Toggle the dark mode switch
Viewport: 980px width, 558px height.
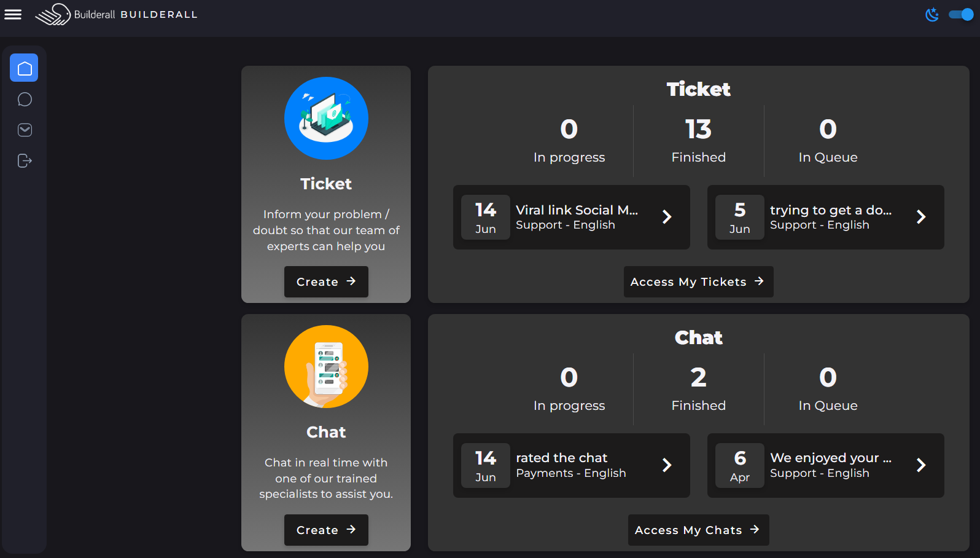(x=961, y=14)
